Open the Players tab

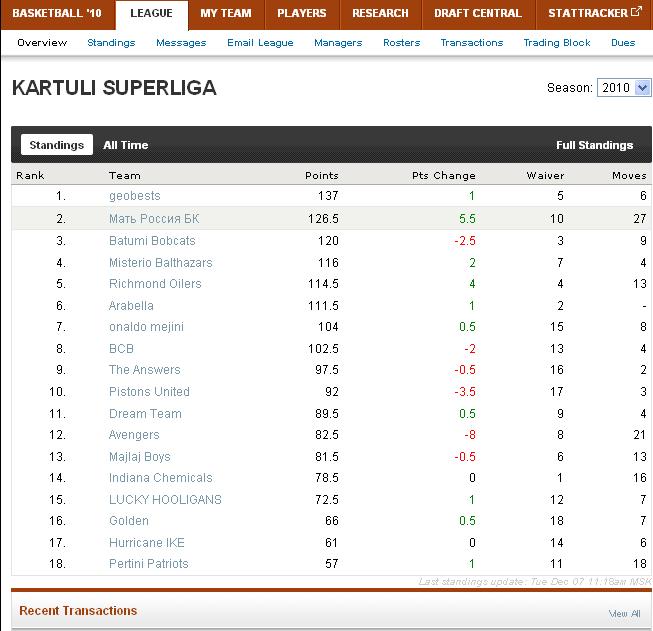point(302,13)
